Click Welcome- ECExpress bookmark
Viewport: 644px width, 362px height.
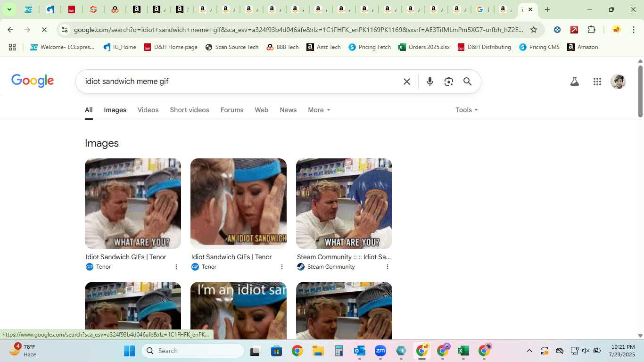coord(62,47)
